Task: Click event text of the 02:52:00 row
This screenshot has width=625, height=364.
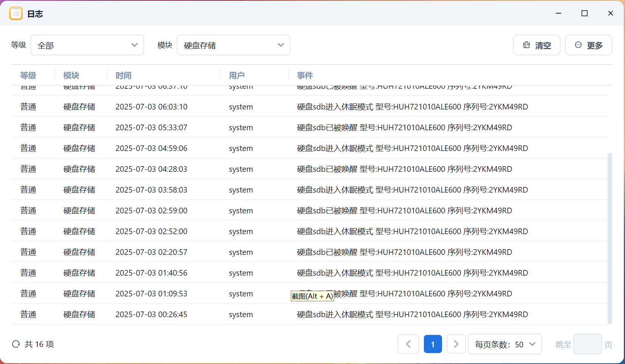Action: tap(413, 231)
